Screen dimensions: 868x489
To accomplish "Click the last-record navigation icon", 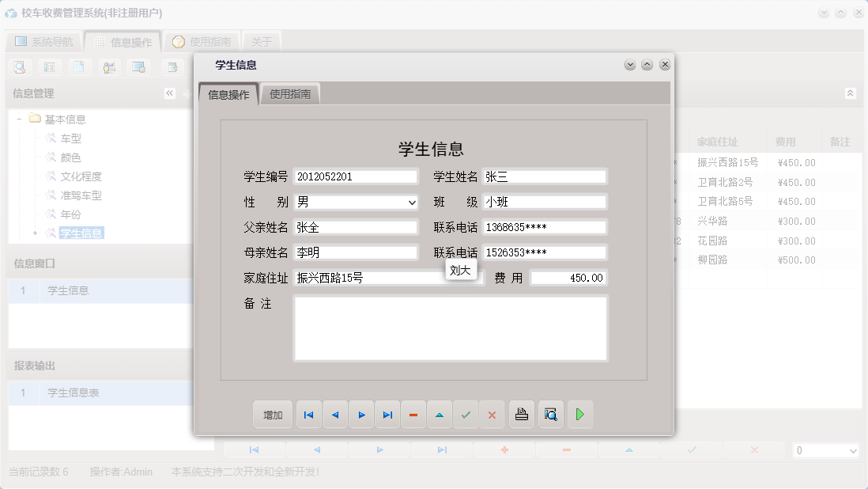I will point(387,414).
